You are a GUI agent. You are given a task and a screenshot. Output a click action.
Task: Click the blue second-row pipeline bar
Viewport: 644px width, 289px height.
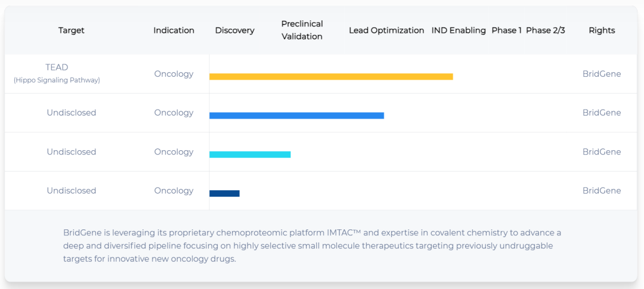[x=296, y=116]
